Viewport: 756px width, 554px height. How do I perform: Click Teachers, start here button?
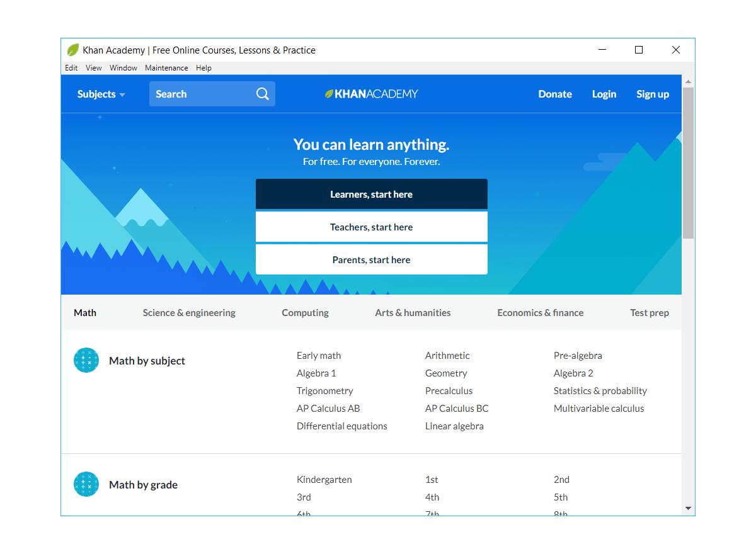(x=372, y=227)
